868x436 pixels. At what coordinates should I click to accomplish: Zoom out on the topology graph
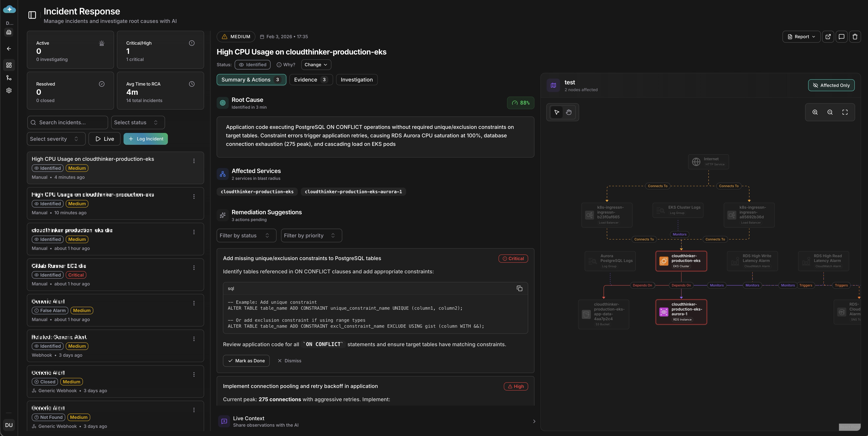(830, 112)
